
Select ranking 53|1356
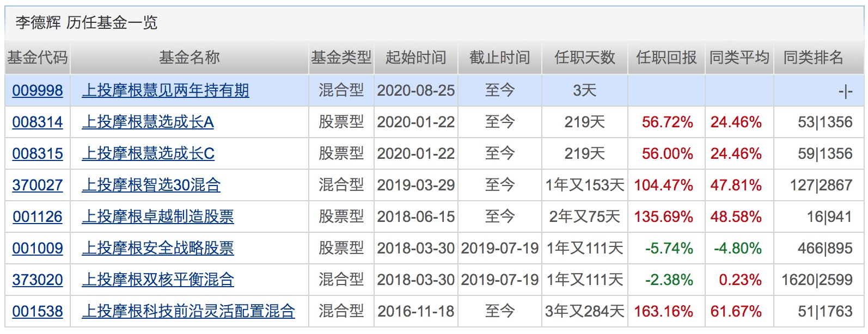point(826,122)
